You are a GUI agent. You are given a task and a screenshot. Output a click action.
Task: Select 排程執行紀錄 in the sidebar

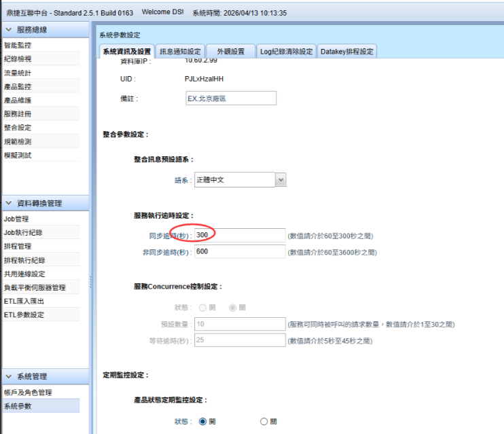coord(24,260)
